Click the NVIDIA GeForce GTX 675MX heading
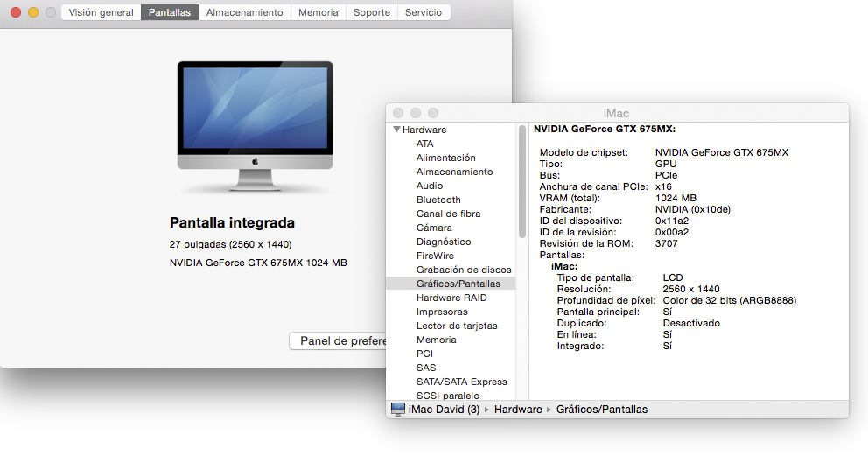Viewport: 868px width, 470px height. pyautogui.click(x=605, y=129)
